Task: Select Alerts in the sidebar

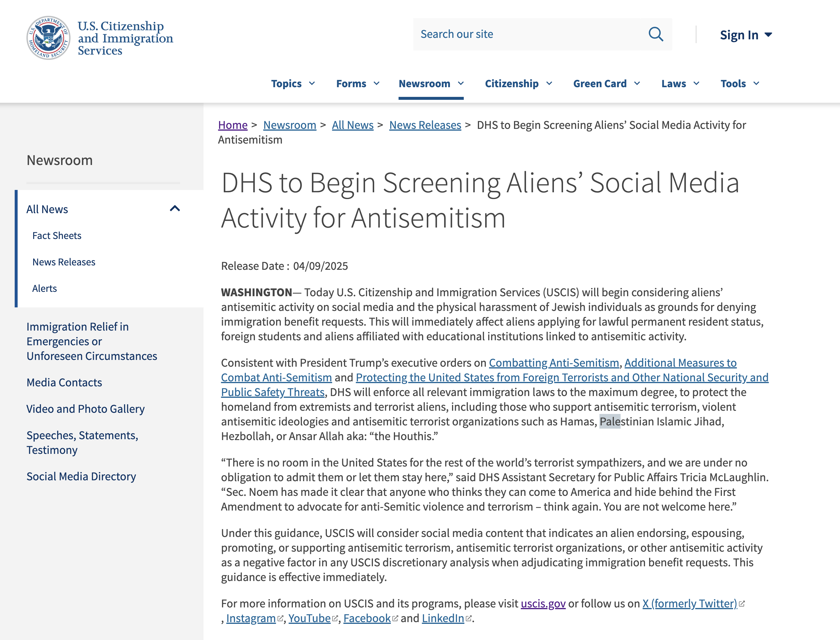Action: point(45,288)
